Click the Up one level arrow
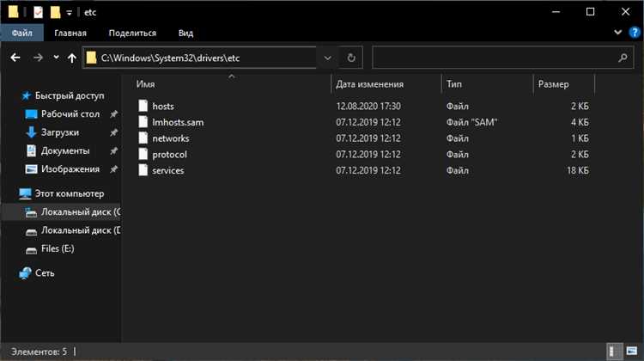Viewport: 644px width, 361px height. tap(72, 58)
